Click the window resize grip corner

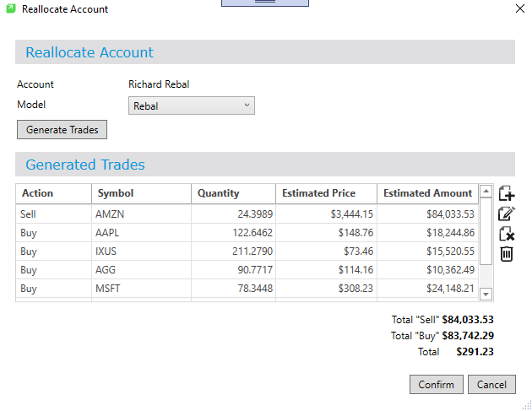(x=527, y=406)
